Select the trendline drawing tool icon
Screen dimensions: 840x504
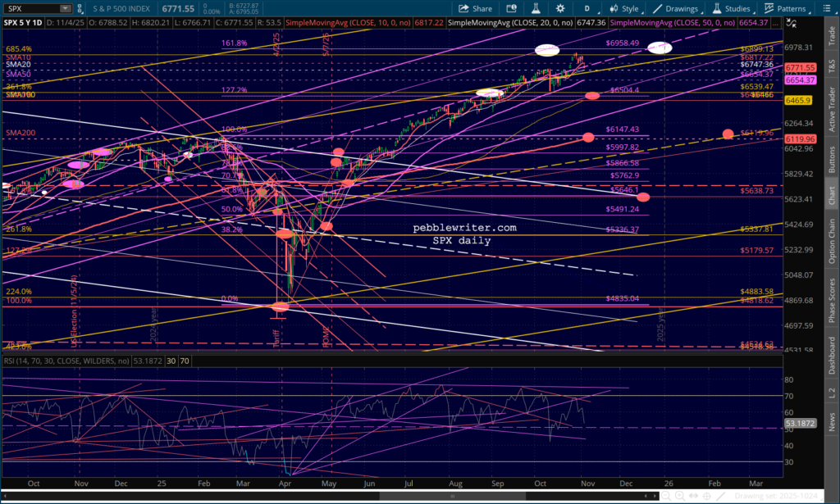coord(720,496)
